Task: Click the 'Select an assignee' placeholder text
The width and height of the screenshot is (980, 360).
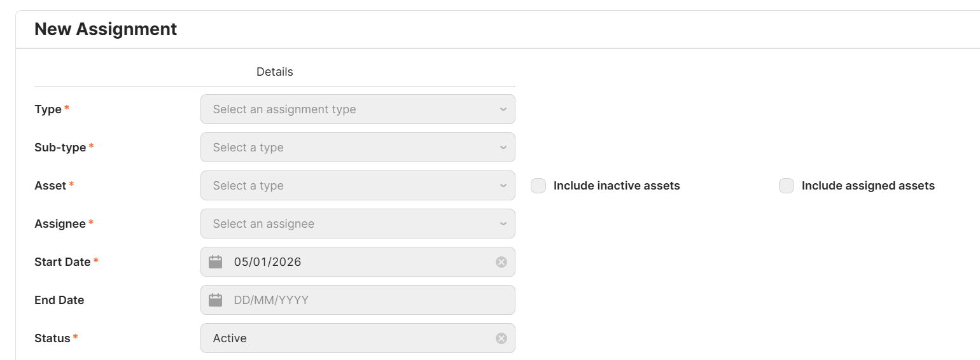Action: 263,224
